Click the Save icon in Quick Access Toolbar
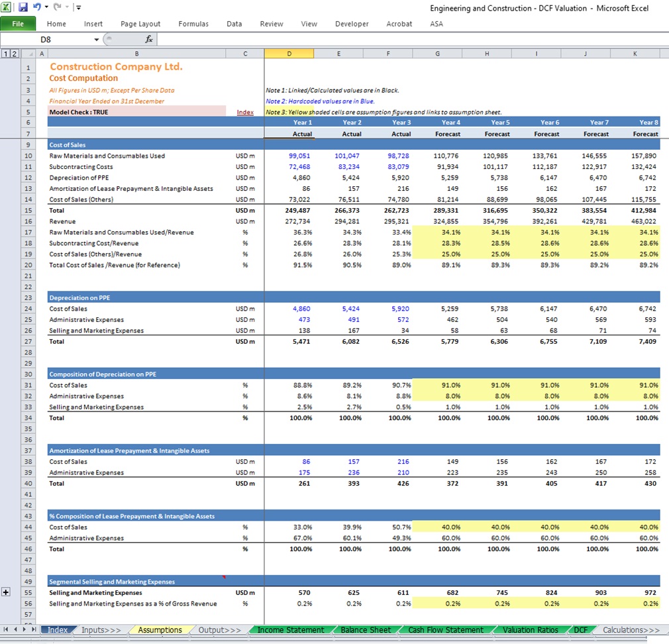669x644 pixels. tap(23, 7)
